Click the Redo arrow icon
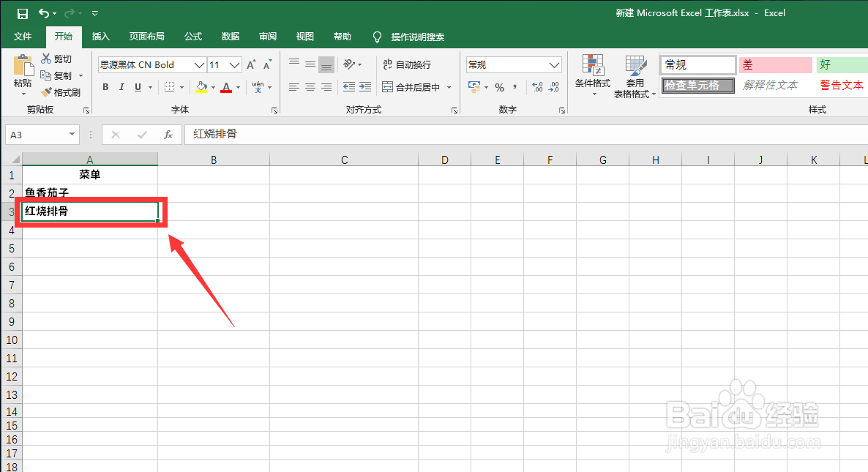 click(70, 13)
